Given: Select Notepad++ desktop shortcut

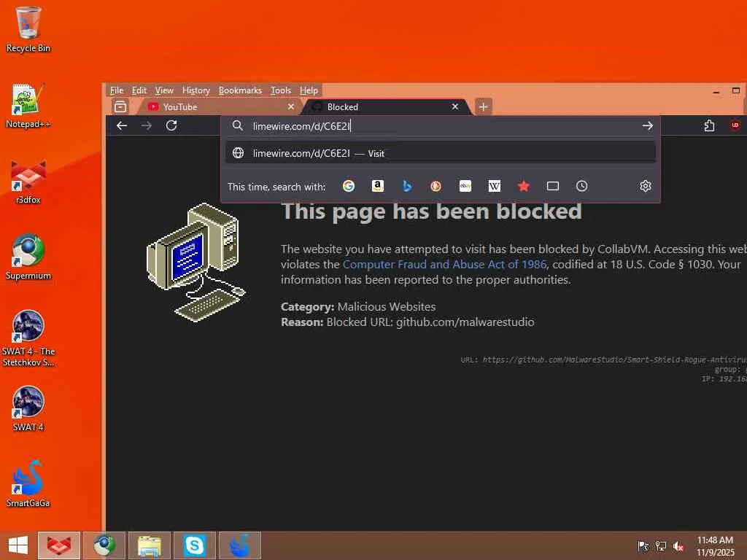Looking at the screenshot, I should coord(28,106).
